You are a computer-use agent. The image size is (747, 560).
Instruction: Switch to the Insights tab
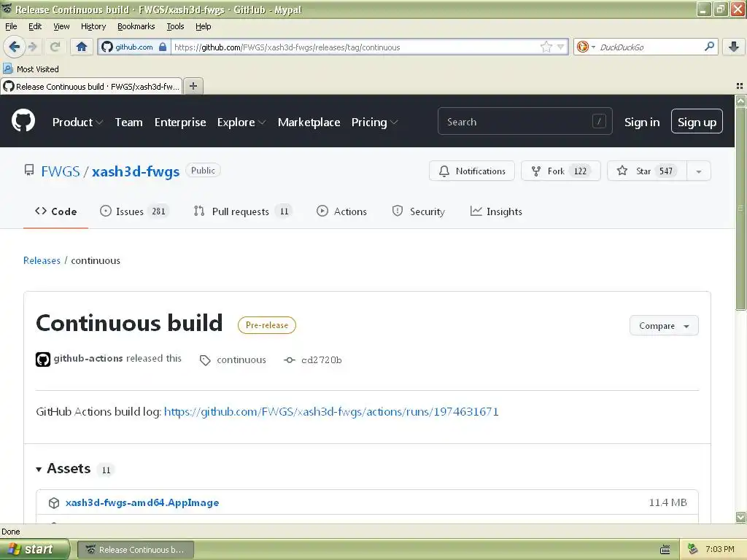(496, 211)
